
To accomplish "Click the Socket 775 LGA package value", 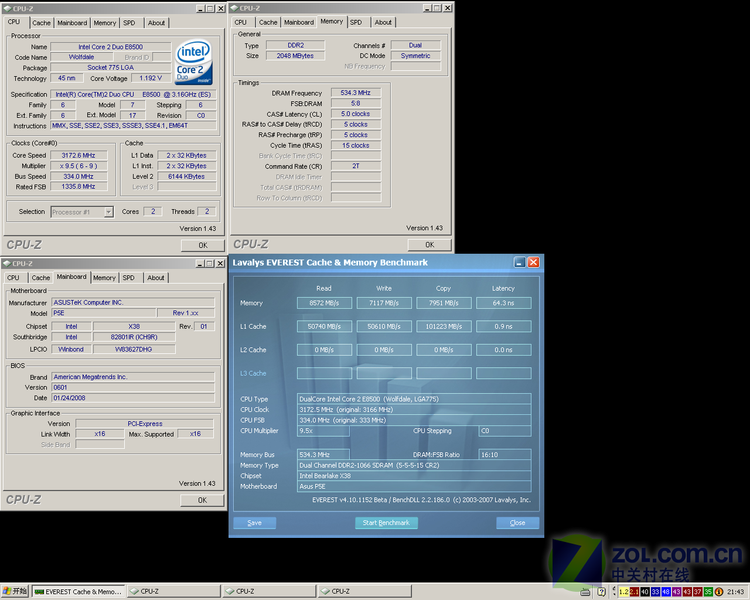I will click(110, 67).
